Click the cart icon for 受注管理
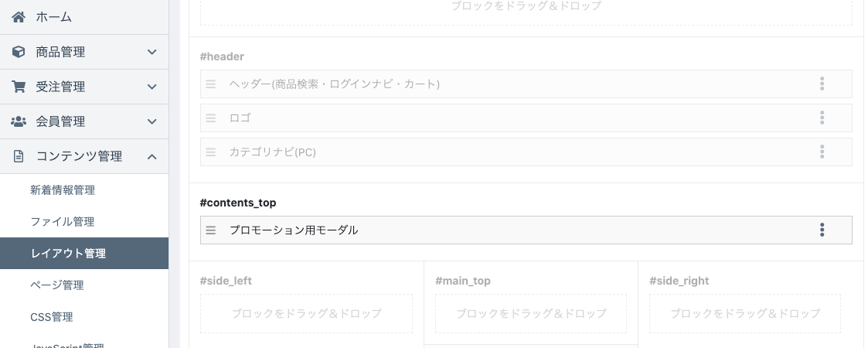Screen dimensions: 868x348 point(19,87)
